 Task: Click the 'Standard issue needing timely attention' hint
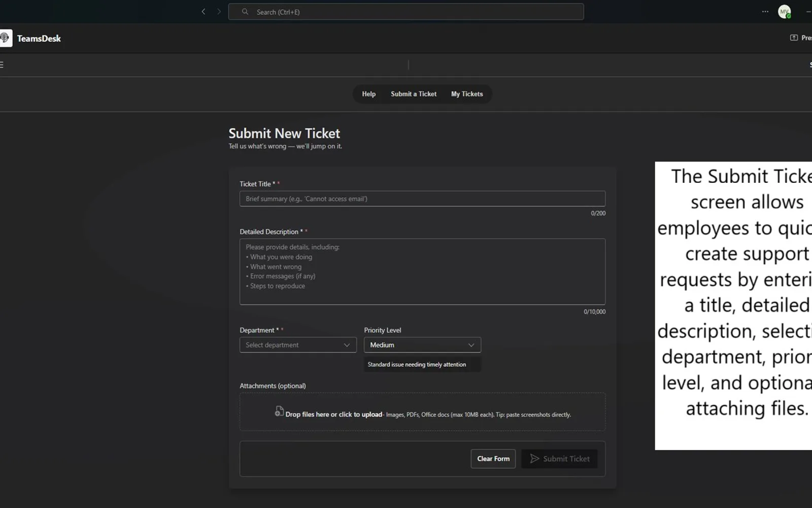click(417, 364)
